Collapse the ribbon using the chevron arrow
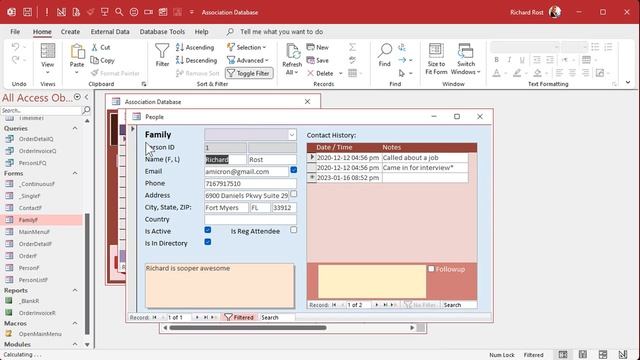 (x=628, y=82)
